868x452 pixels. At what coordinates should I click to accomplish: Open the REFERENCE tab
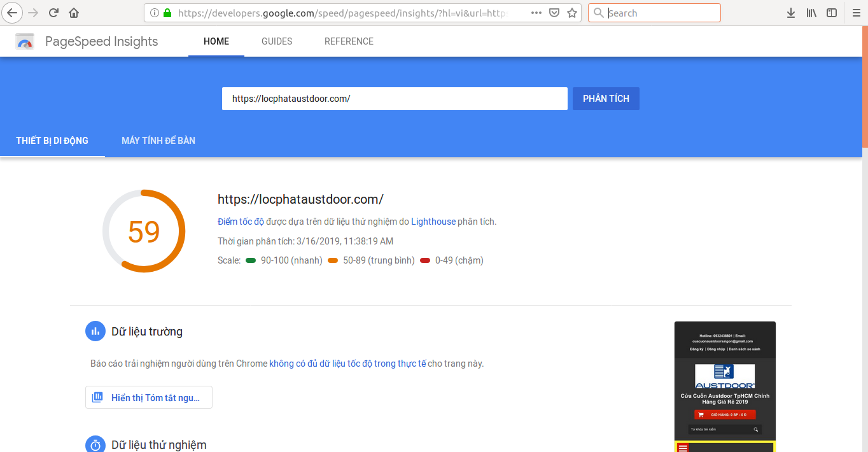pos(349,41)
